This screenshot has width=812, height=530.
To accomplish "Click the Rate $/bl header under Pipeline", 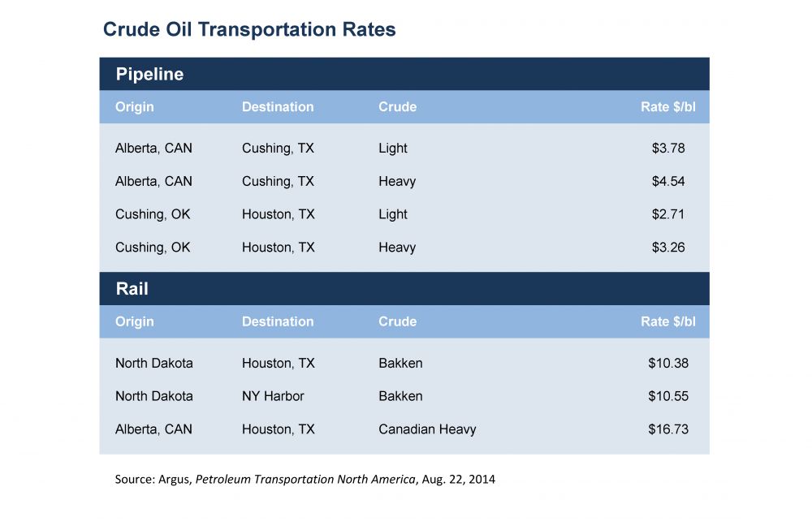I will tap(667, 107).
